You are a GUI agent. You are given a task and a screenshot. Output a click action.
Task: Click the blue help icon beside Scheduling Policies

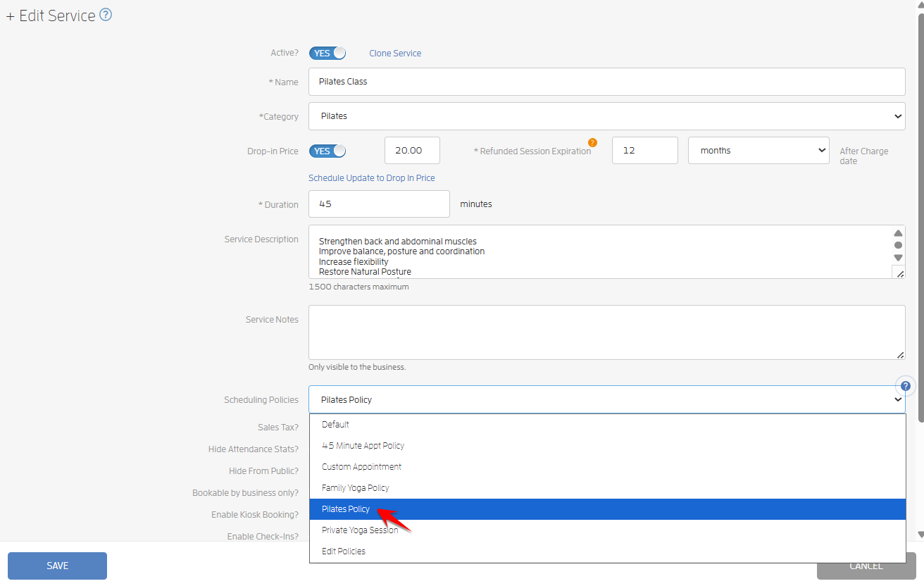point(906,386)
